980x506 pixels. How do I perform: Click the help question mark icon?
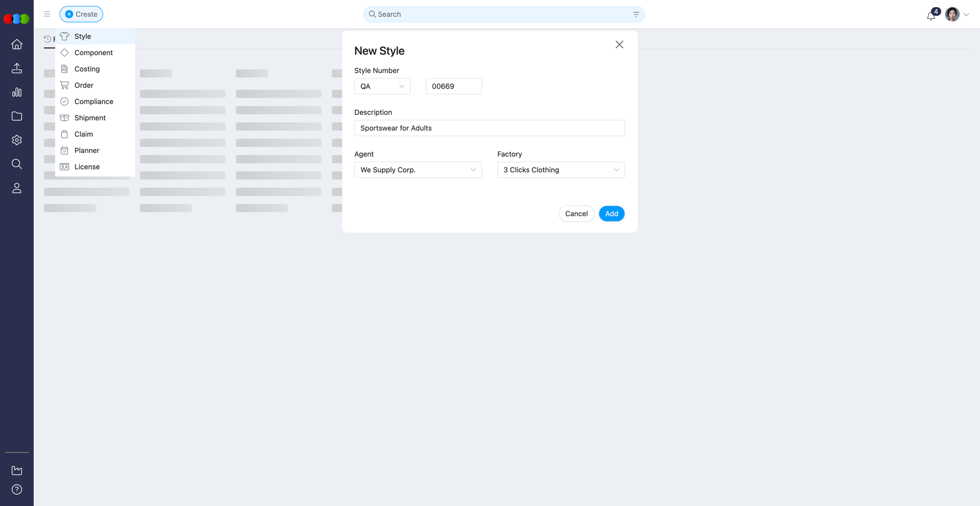point(17,490)
